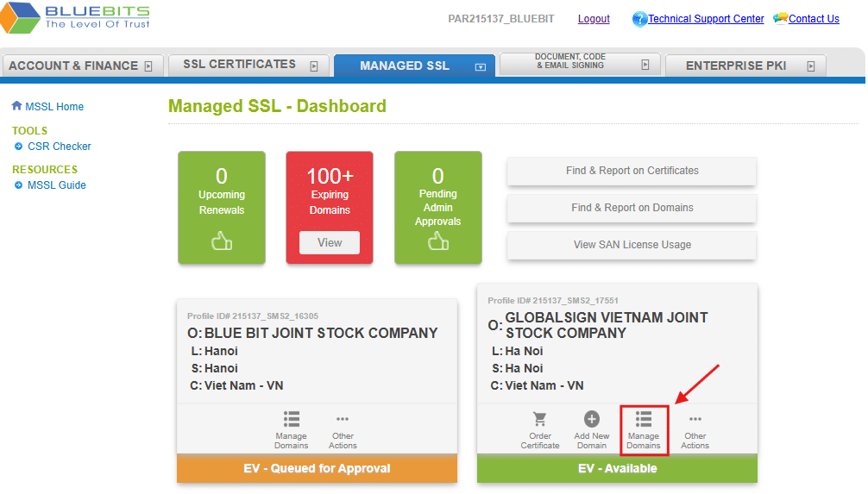Click the Order Certificate cart icon
The width and height of the screenshot is (868, 494).
click(540, 419)
